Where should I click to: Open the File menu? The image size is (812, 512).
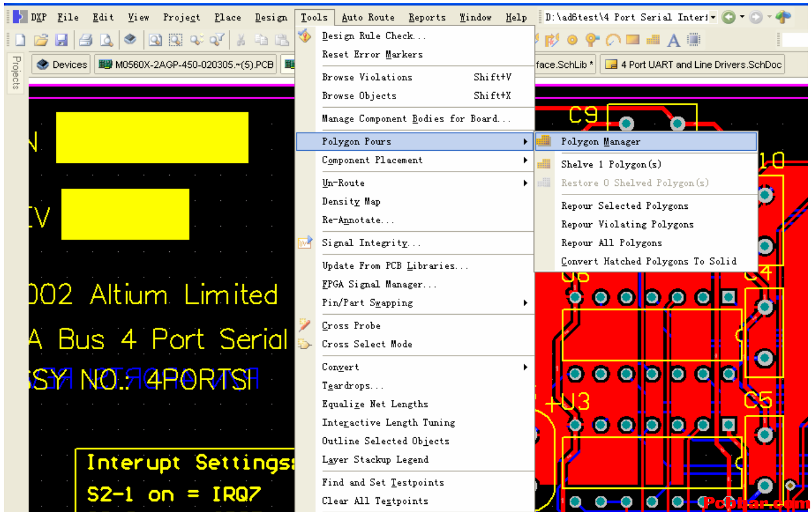[x=68, y=17]
